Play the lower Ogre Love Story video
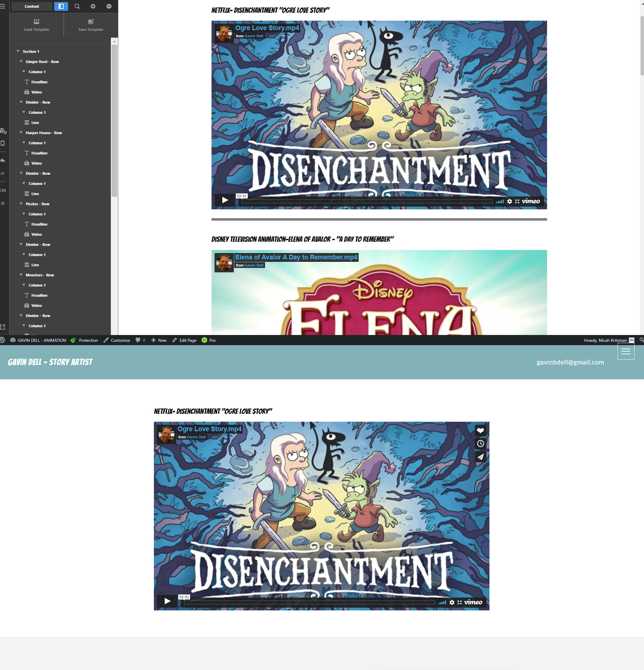Image resolution: width=644 pixels, height=670 pixels. click(x=167, y=601)
